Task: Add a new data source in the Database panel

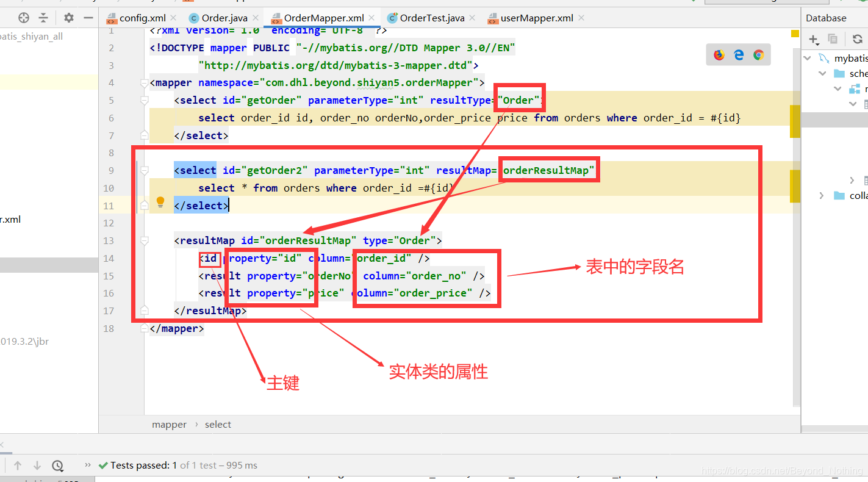Action: click(814, 39)
